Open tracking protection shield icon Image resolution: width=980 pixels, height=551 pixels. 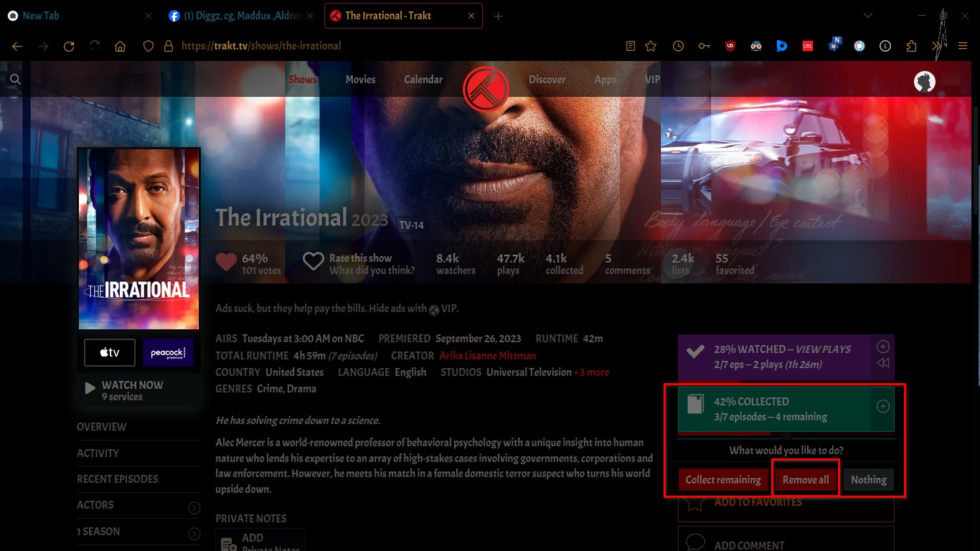tap(149, 46)
